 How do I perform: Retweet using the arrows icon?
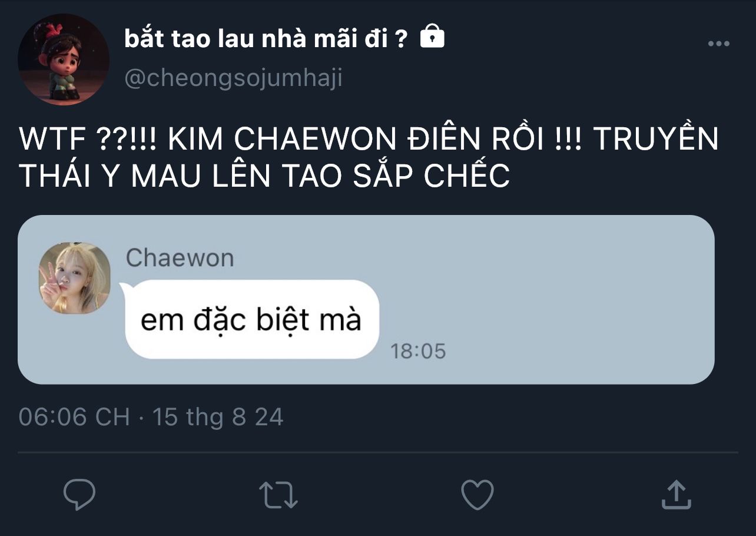tap(278, 495)
